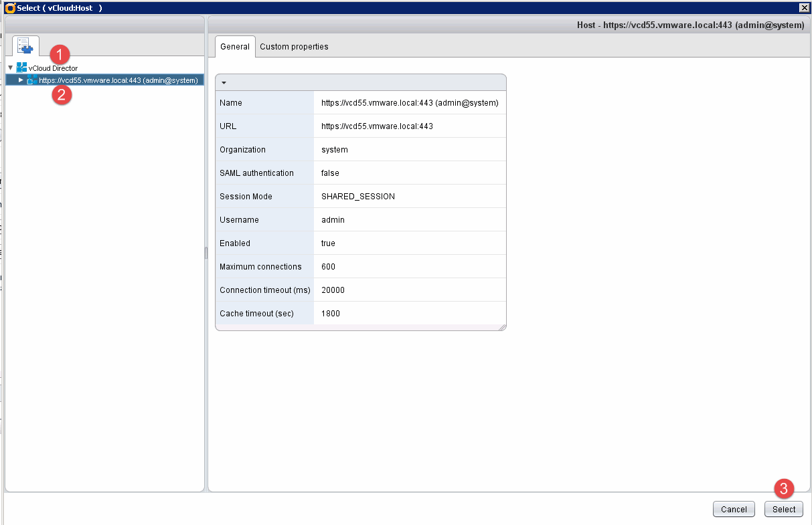This screenshot has width=812, height=525.
Task: Click the host connection icon in tree
Action: (x=31, y=80)
